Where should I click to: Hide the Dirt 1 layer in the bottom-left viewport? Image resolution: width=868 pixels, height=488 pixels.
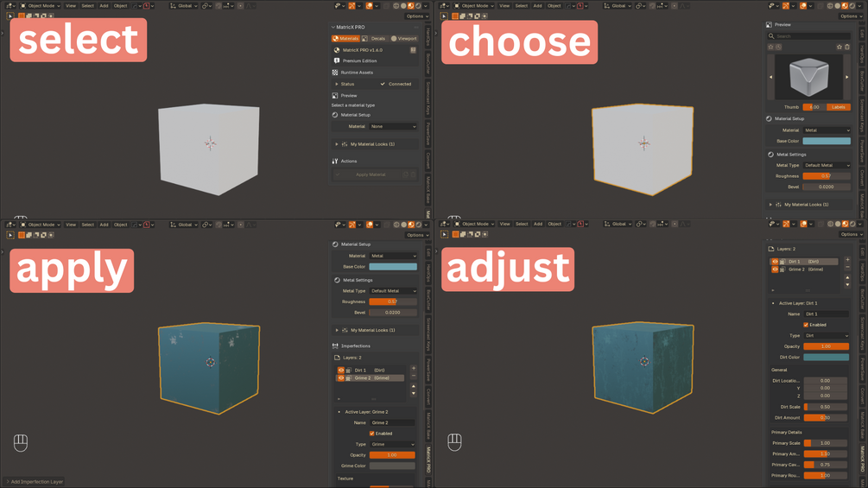coord(341,371)
